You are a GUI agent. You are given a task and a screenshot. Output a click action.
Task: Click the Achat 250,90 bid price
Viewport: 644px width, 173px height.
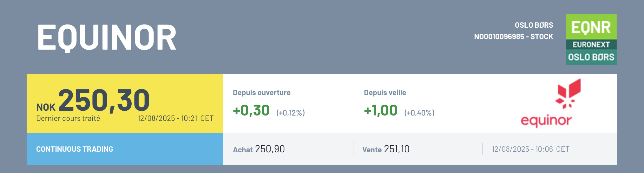tap(259, 149)
